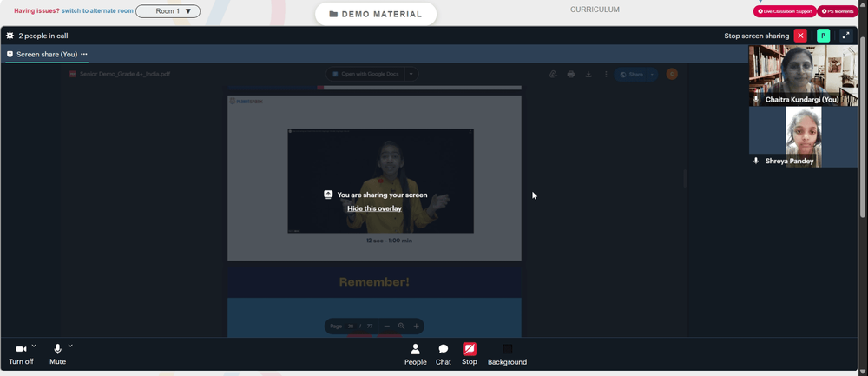This screenshot has width=868, height=376.
Task: Open the Room 1 dropdown
Action: [168, 11]
